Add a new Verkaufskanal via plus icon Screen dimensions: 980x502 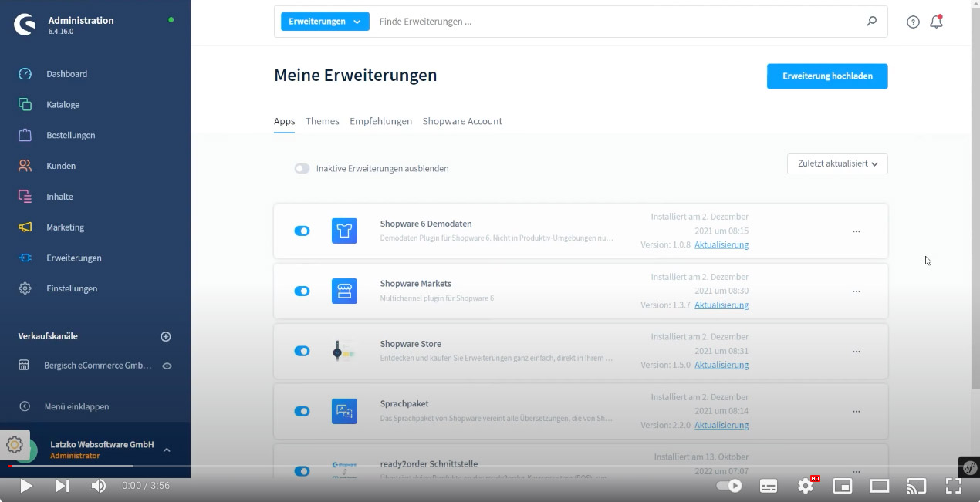point(166,336)
